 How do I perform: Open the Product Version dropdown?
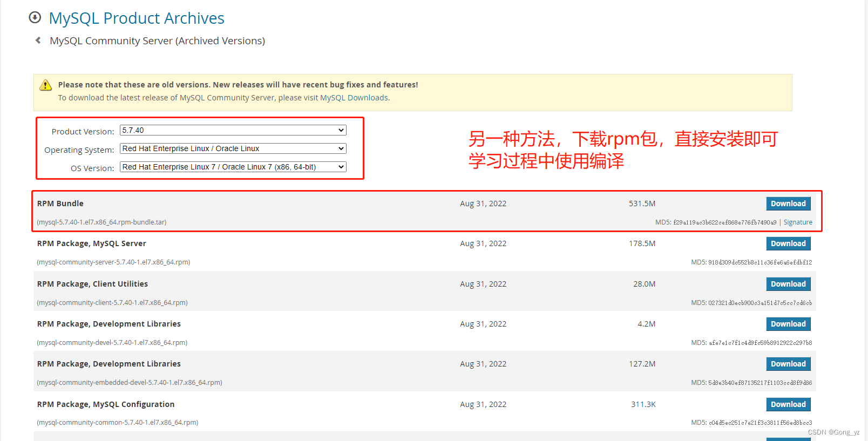point(233,130)
